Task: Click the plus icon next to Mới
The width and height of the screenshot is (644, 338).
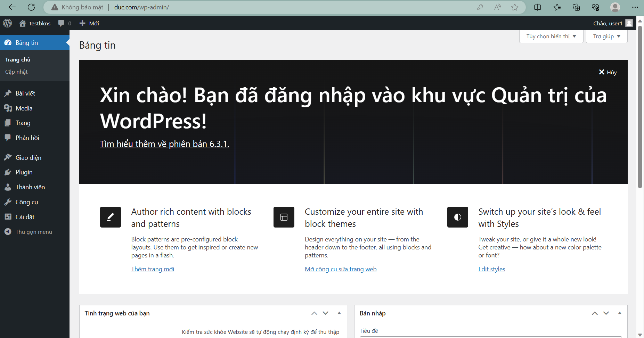Action: 82,23
